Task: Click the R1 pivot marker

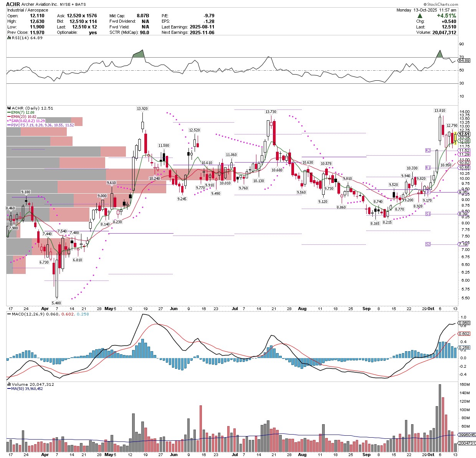Action: 428,168
